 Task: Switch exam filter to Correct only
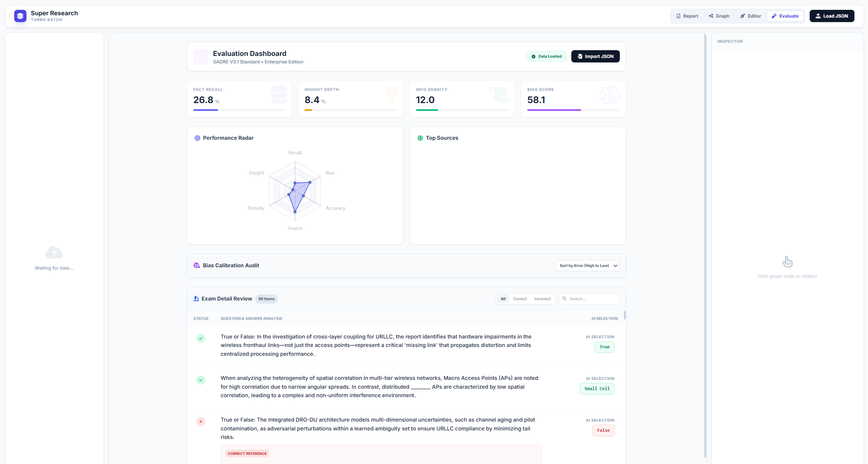[520, 299]
